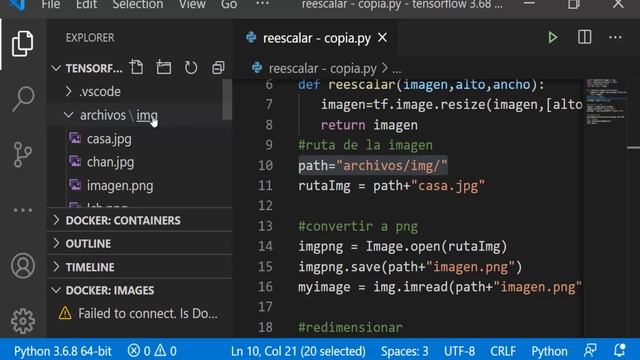Select the reescalar - copia.py tab
This screenshot has width=640, height=360.
pyautogui.click(x=316, y=38)
